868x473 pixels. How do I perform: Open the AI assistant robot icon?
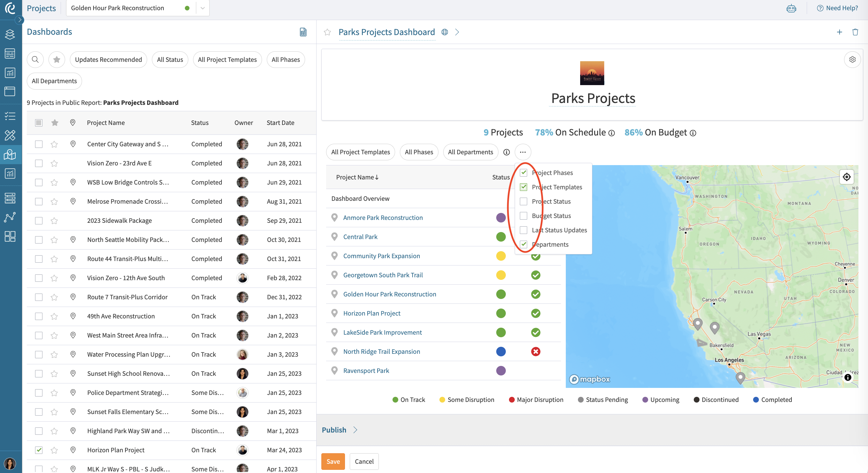(791, 8)
